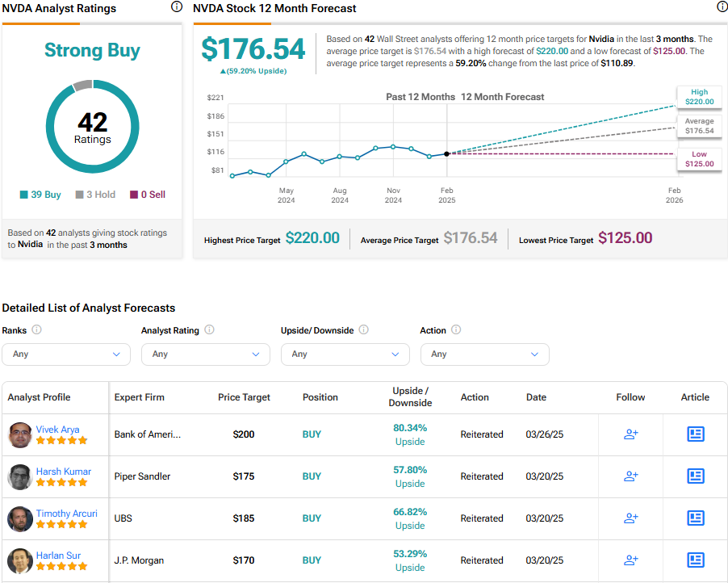Open Harlan Sur's article icon
The height and width of the screenshot is (583, 728).
[x=695, y=560]
